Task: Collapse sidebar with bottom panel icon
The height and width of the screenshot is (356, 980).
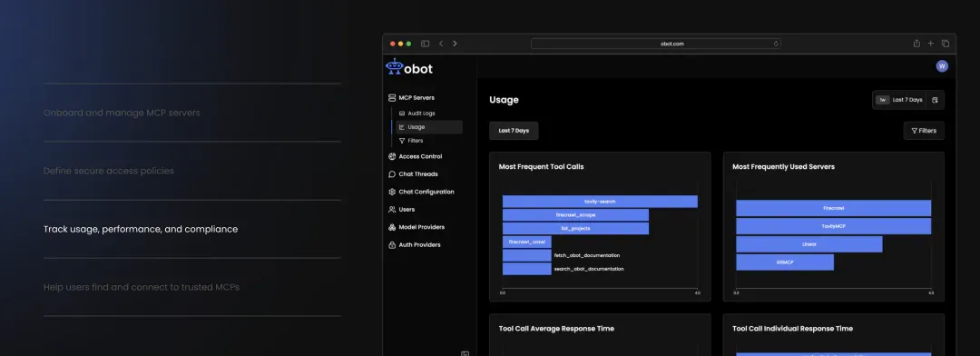Action: (465, 353)
